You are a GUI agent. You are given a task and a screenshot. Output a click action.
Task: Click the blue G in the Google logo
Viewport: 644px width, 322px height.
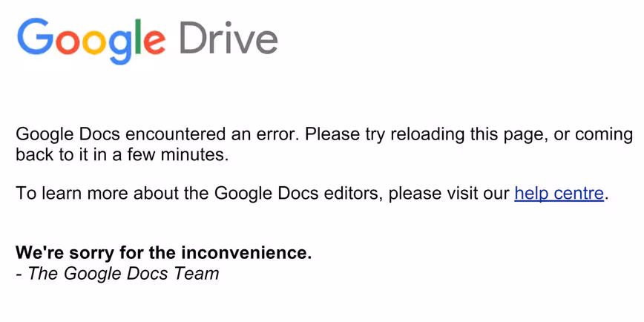tap(36, 36)
